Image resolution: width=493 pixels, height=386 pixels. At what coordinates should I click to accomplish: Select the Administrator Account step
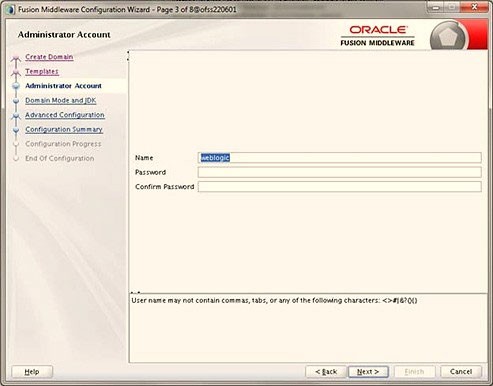coord(63,86)
